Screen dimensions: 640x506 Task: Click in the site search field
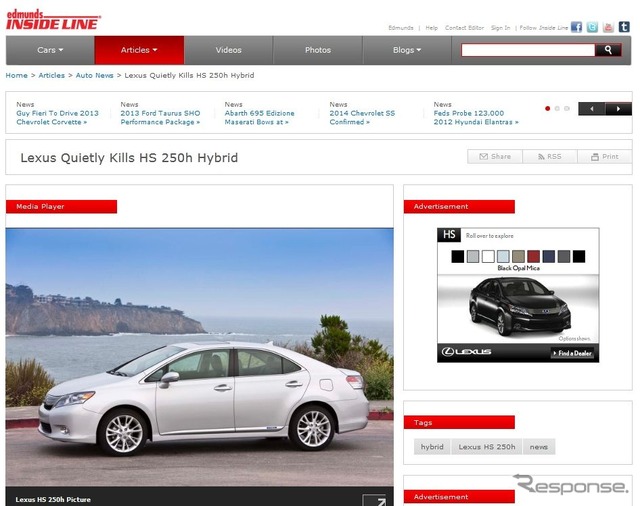(x=528, y=50)
